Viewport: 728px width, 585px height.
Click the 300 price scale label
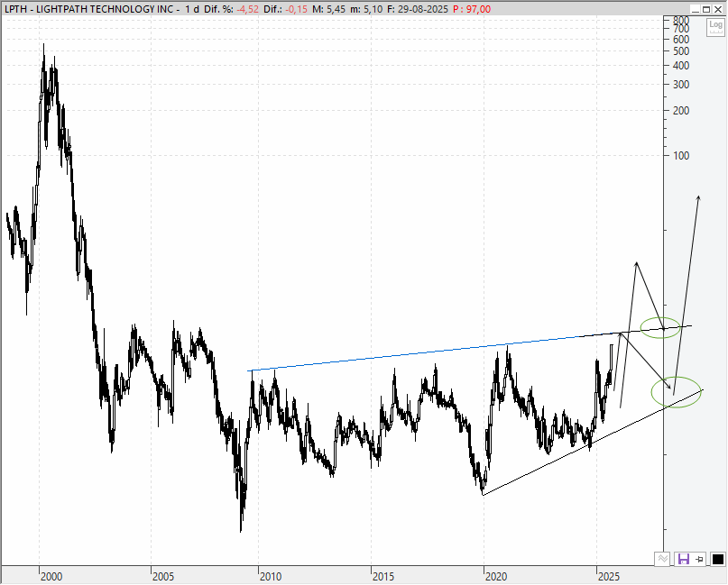(x=681, y=85)
